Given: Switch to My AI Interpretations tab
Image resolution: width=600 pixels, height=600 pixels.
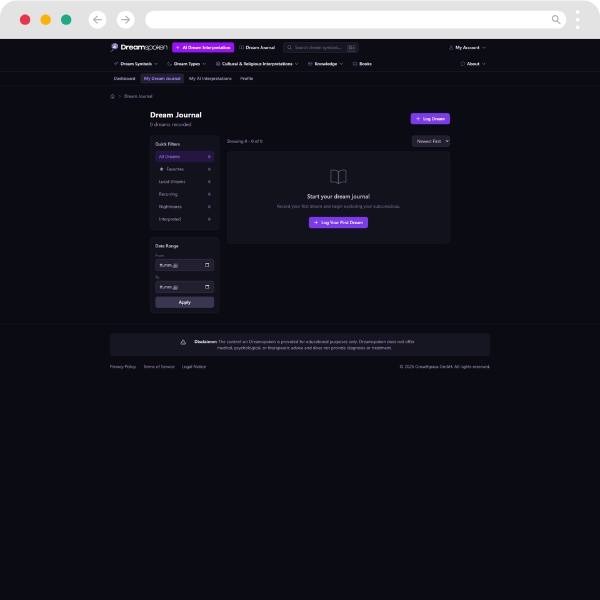Looking at the screenshot, I should pyautogui.click(x=210, y=78).
